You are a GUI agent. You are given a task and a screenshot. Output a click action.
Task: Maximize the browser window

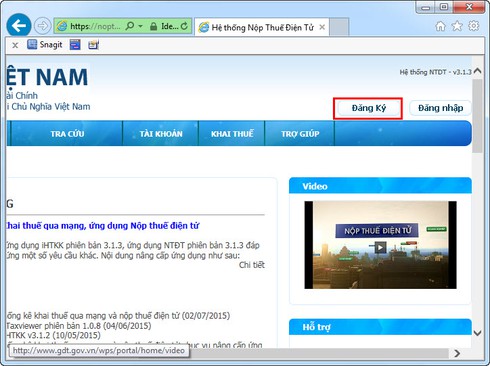click(x=444, y=7)
